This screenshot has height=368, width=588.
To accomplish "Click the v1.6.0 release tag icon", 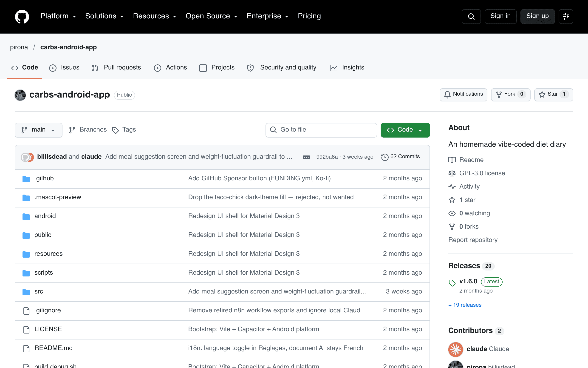I will click(452, 283).
